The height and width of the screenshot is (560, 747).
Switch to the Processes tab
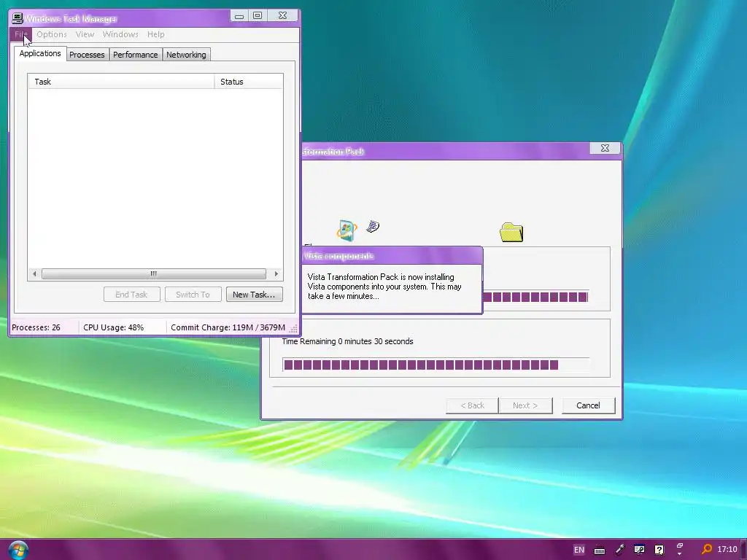click(x=87, y=55)
